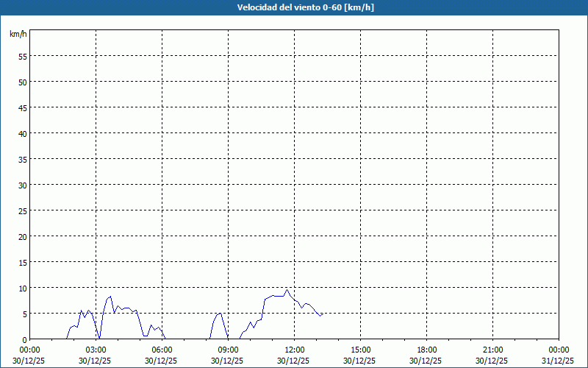Select the 55 value on the y-axis

pos(22,56)
